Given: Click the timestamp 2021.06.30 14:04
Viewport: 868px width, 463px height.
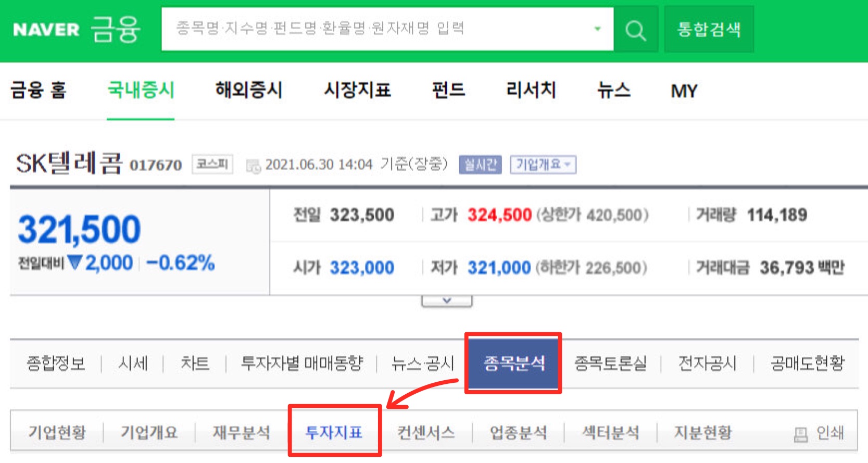Looking at the screenshot, I should (x=319, y=165).
